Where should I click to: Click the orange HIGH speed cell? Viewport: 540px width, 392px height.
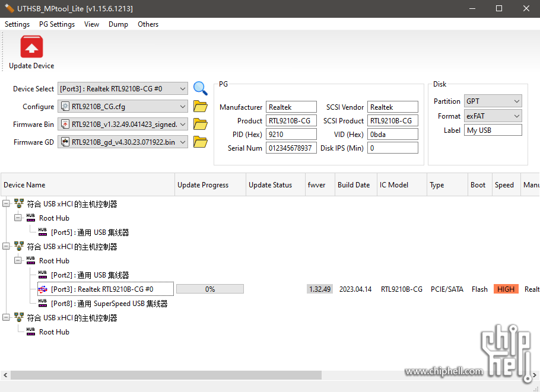tap(506, 289)
